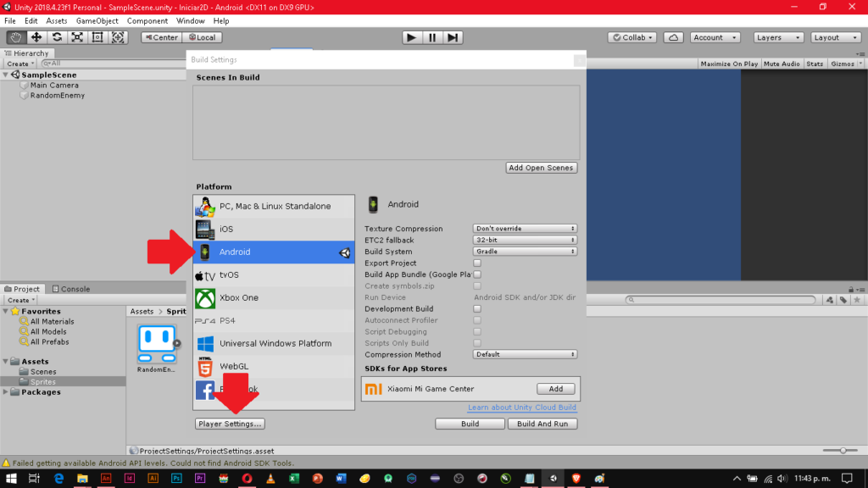Select the Move tool
868x488 pixels.
[x=36, y=37]
